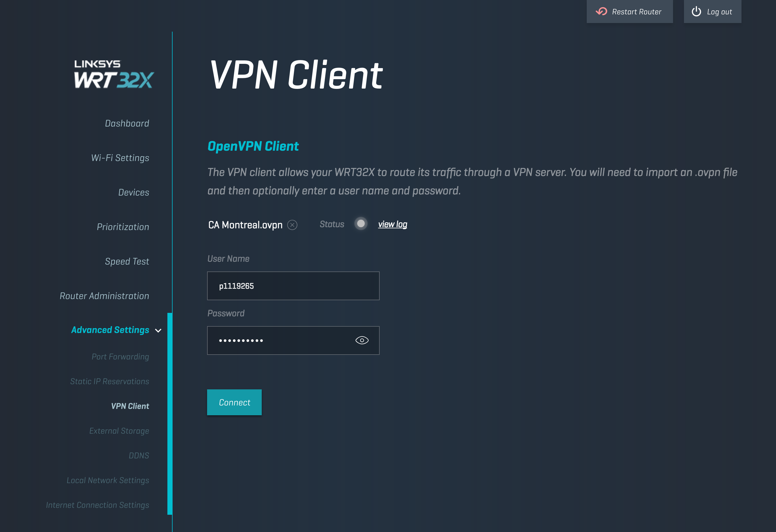Click the Restart Router arrow icon

(x=601, y=12)
